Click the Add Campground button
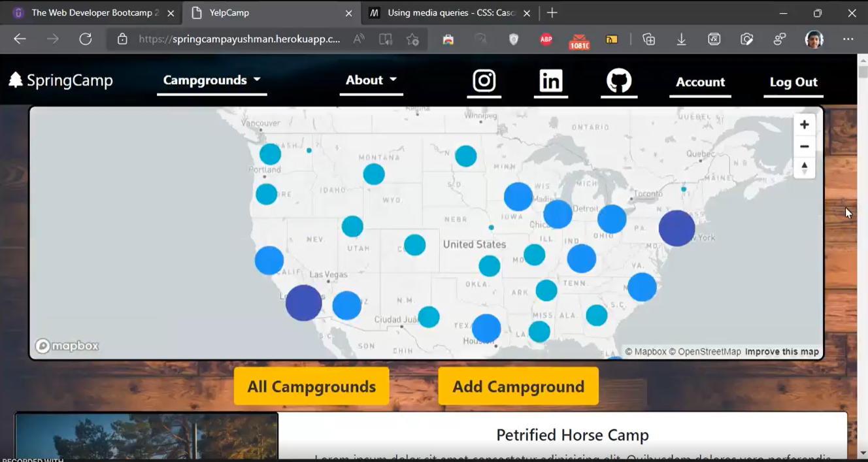 click(518, 386)
